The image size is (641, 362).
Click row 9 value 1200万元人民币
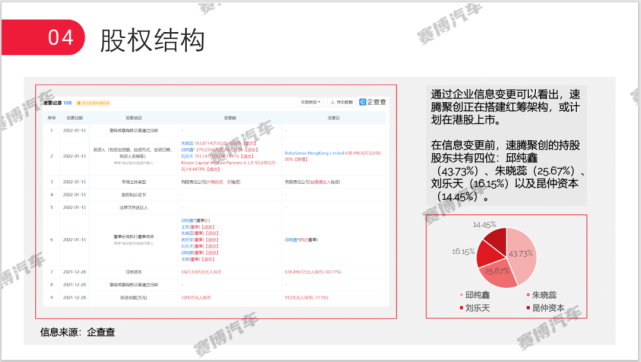(196, 297)
